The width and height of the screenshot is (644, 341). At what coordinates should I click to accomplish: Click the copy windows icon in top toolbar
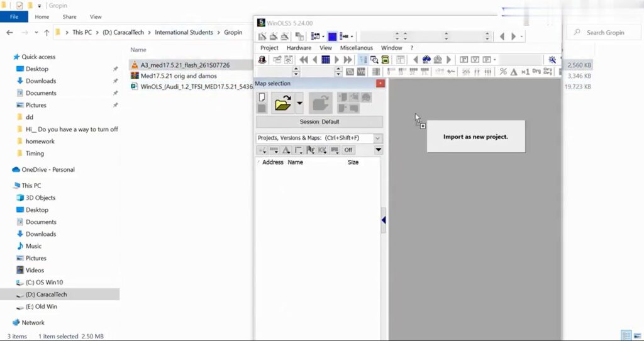[299, 36]
